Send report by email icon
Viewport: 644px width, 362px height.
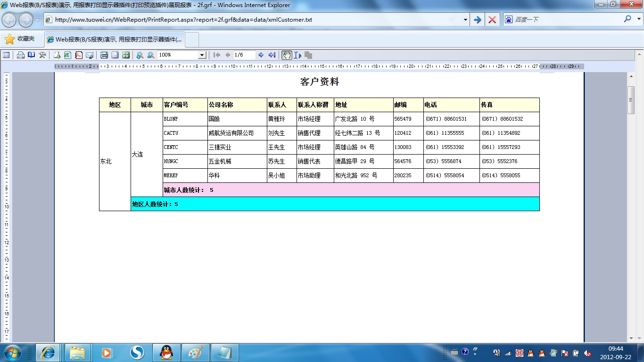click(x=90, y=55)
